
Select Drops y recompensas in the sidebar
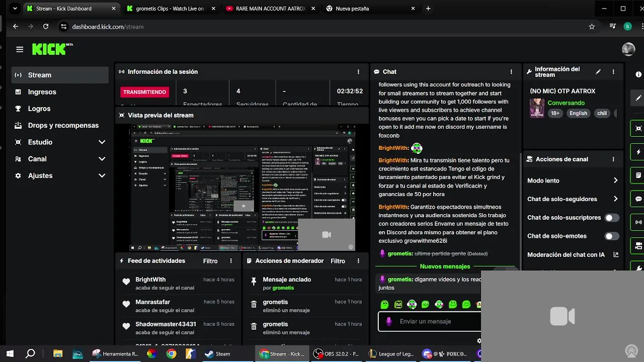(x=60, y=125)
